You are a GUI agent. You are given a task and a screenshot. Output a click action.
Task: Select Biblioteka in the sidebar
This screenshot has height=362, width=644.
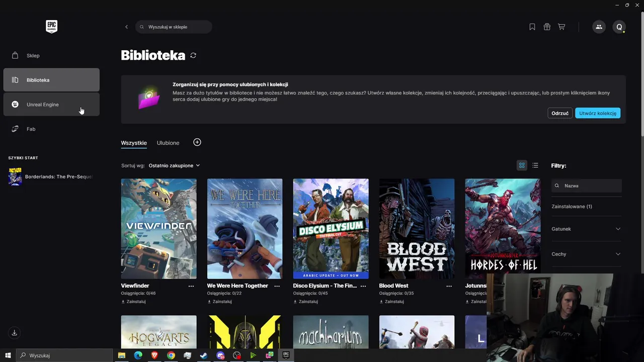(51, 80)
